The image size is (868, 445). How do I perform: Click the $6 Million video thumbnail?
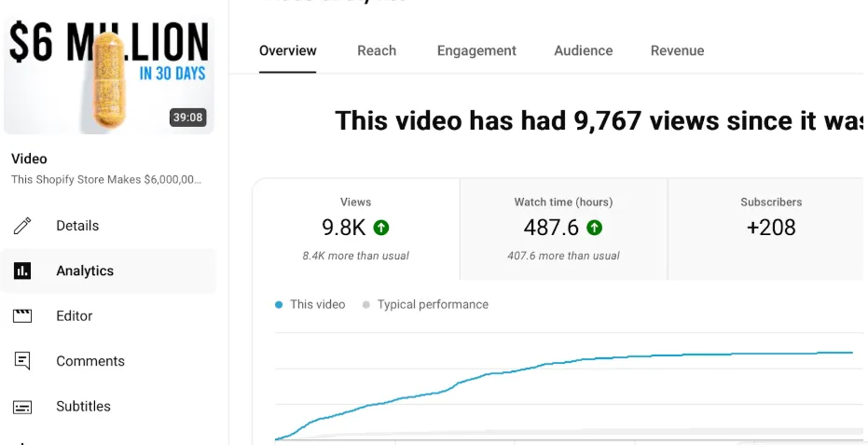pos(108,75)
